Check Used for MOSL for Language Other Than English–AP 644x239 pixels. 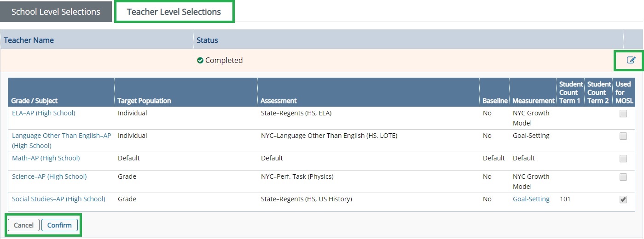coord(623,136)
